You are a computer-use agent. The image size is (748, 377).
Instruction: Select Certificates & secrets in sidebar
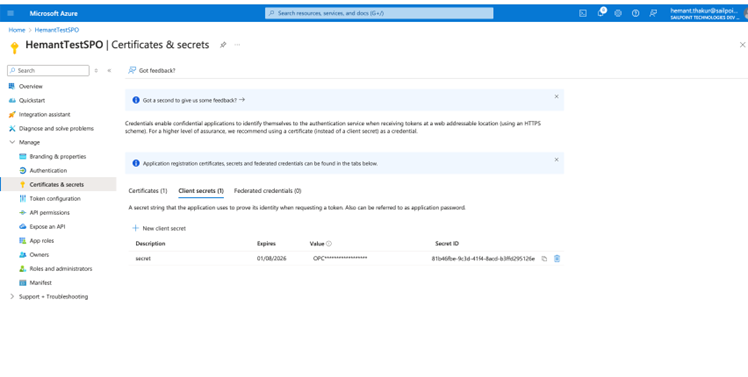tap(58, 185)
